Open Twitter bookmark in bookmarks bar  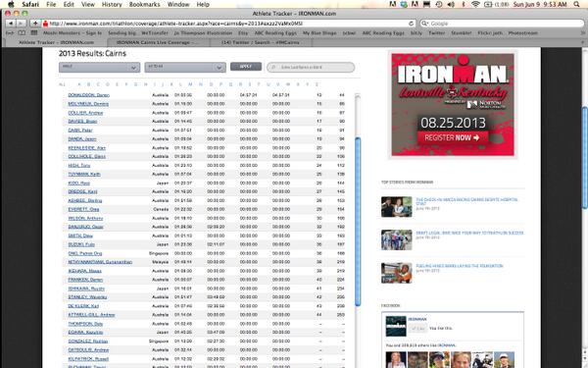(436, 33)
